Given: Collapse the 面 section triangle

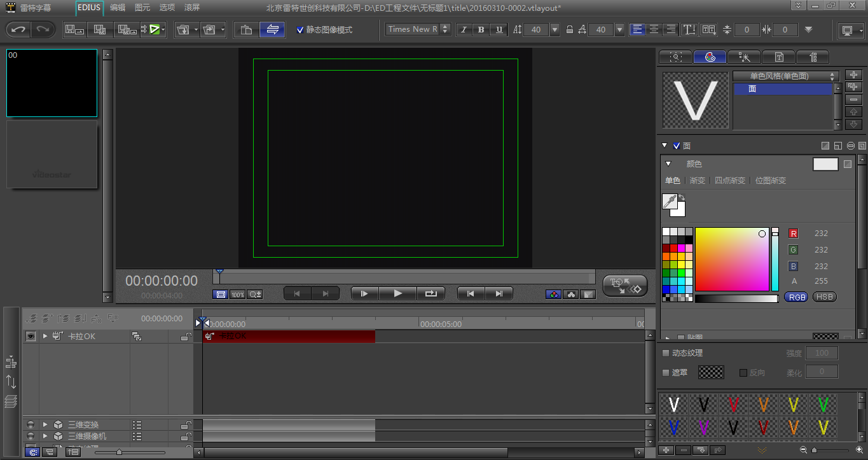Looking at the screenshot, I should 665,146.
